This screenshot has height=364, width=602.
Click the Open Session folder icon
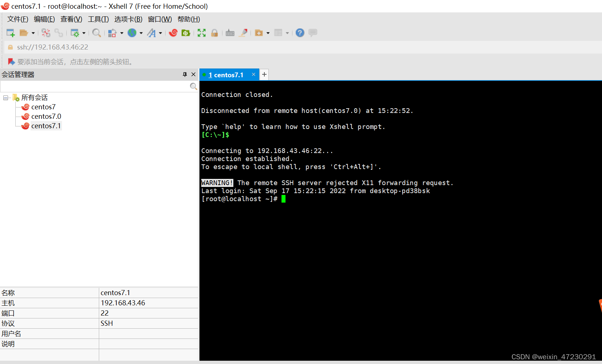(x=24, y=33)
